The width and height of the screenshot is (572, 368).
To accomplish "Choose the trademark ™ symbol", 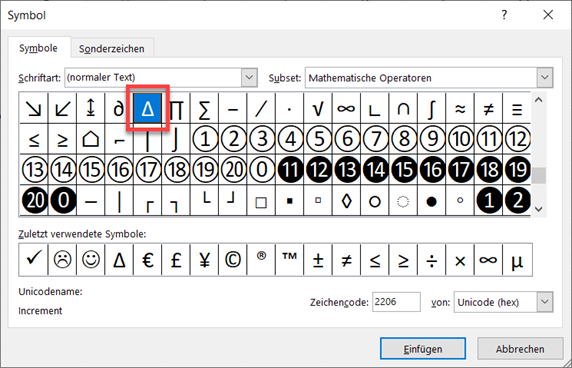I will tap(290, 260).
